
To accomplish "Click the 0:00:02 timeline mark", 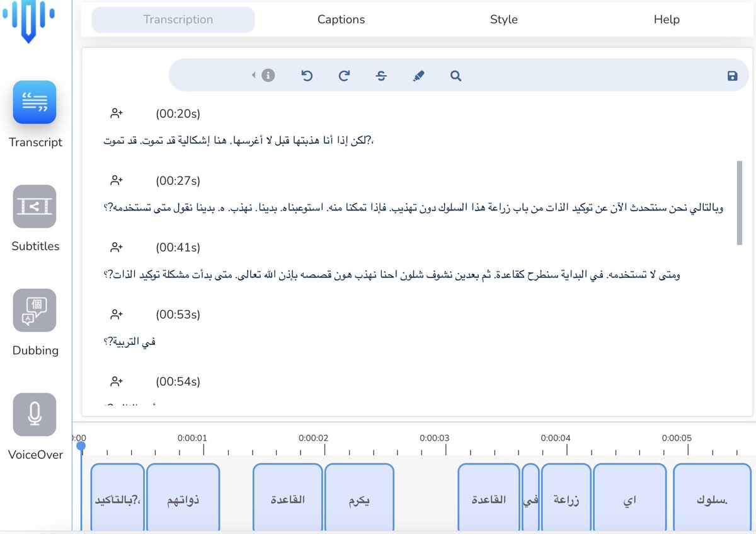I will coord(313,438).
